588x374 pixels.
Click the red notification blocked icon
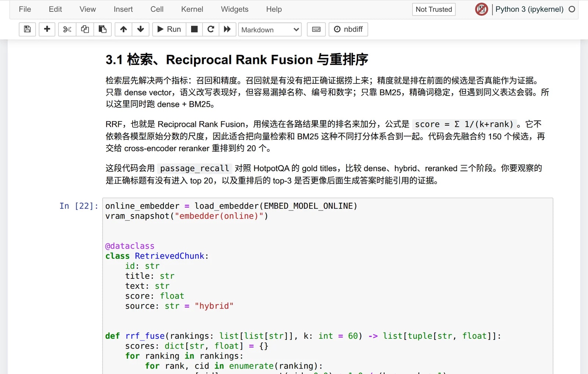pyautogui.click(x=481, y=9)
